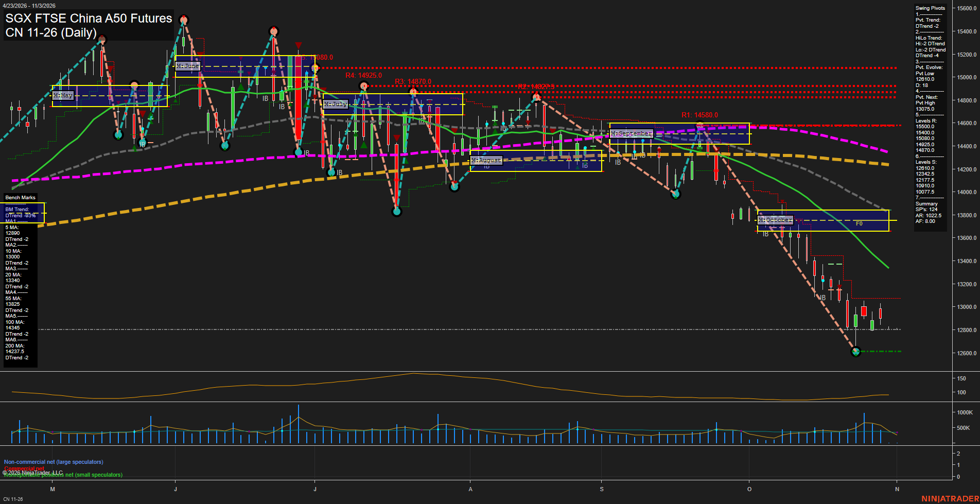Click the Swing Pivots panel heading

click(x=930, y=8)
